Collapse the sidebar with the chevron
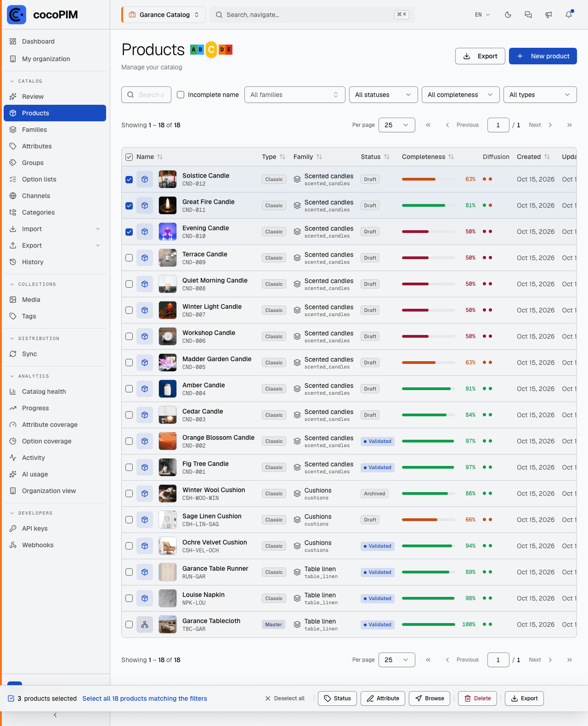Viewport: 588px width, 726px height. [x=55, y=715]
